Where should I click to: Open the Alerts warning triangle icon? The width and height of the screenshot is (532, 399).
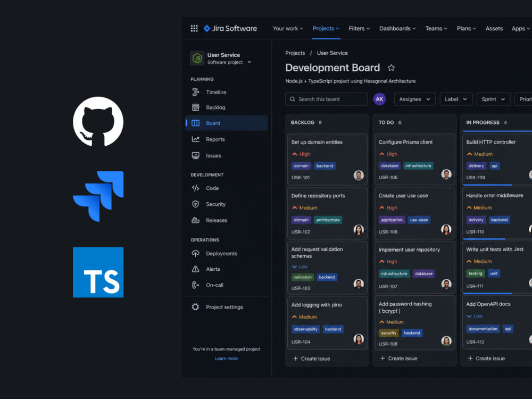[x=195, y=269]
